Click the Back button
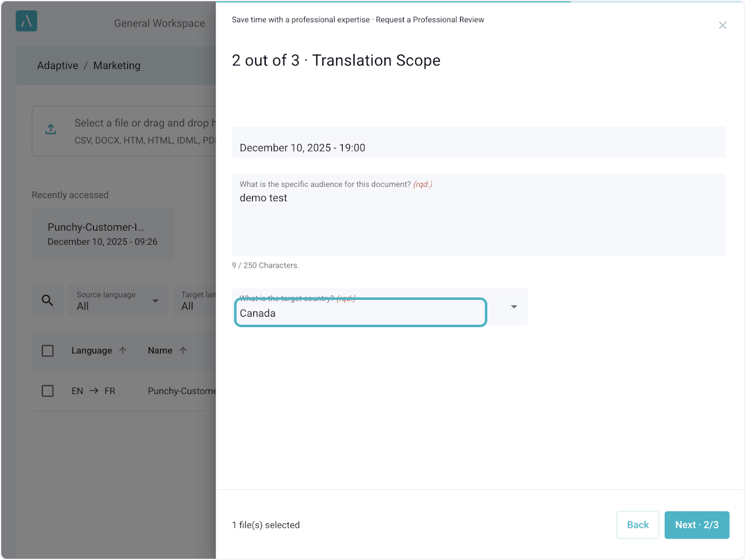This screenshot has width=745, height=560. [x=638, y=525]
